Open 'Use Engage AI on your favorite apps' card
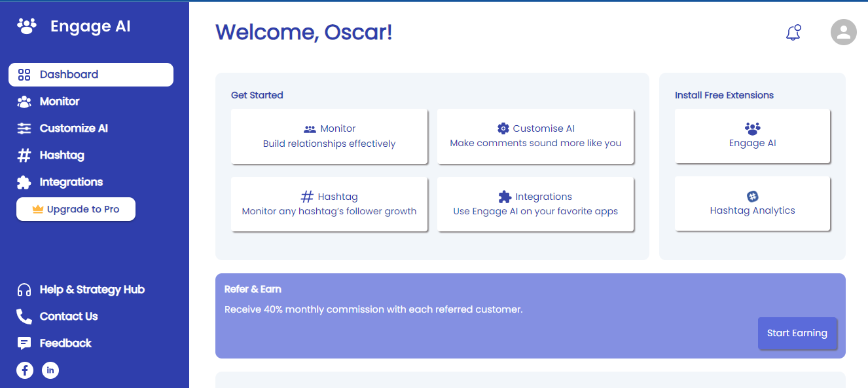 pyautogui.click(x=535, y=204)
